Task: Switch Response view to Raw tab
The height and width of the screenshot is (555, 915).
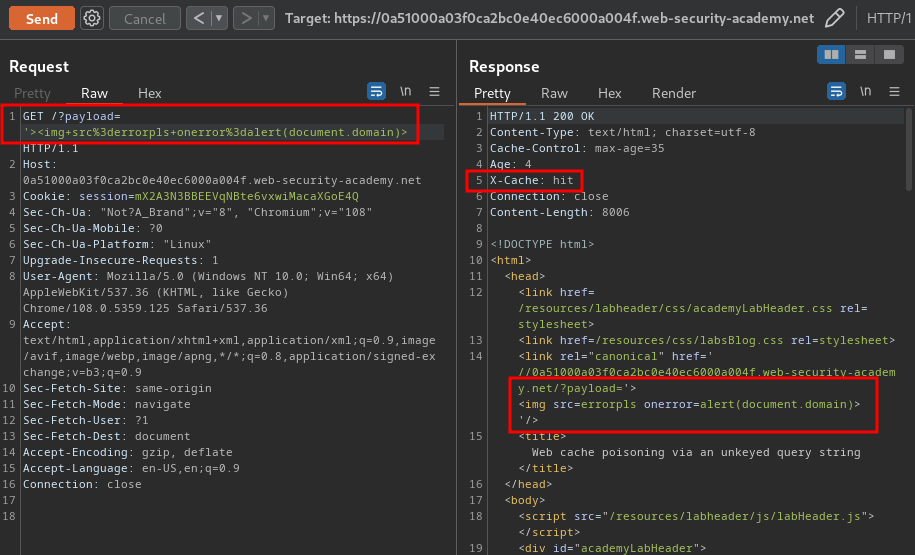Action: pyautogui.click(x=554, y=93)
